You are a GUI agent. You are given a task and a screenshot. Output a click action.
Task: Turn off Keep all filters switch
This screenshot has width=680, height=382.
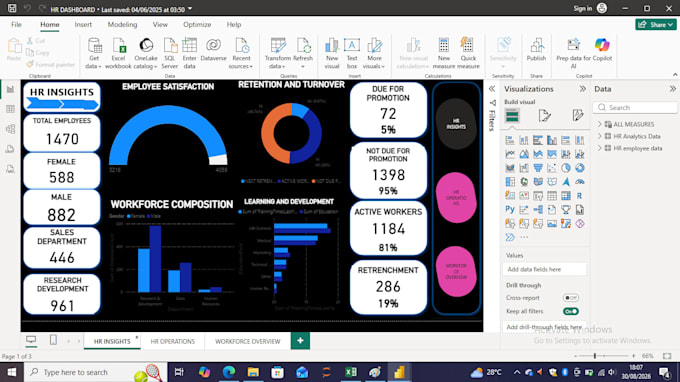click(571, 311)
